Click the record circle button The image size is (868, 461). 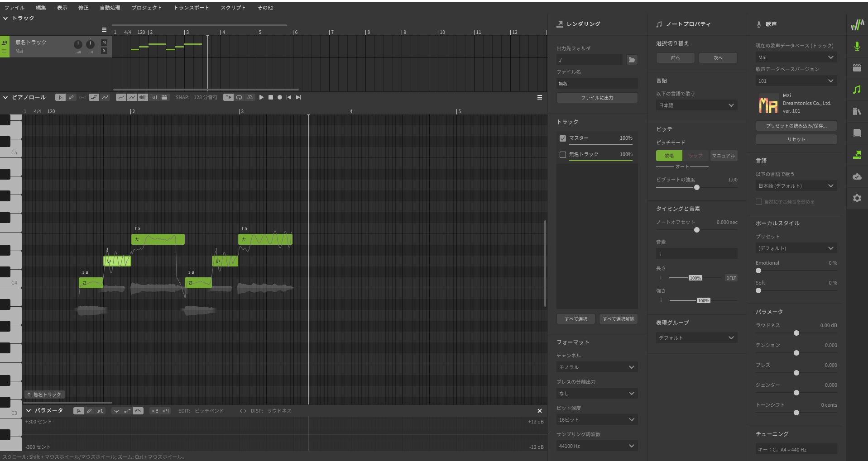(280, 97)
